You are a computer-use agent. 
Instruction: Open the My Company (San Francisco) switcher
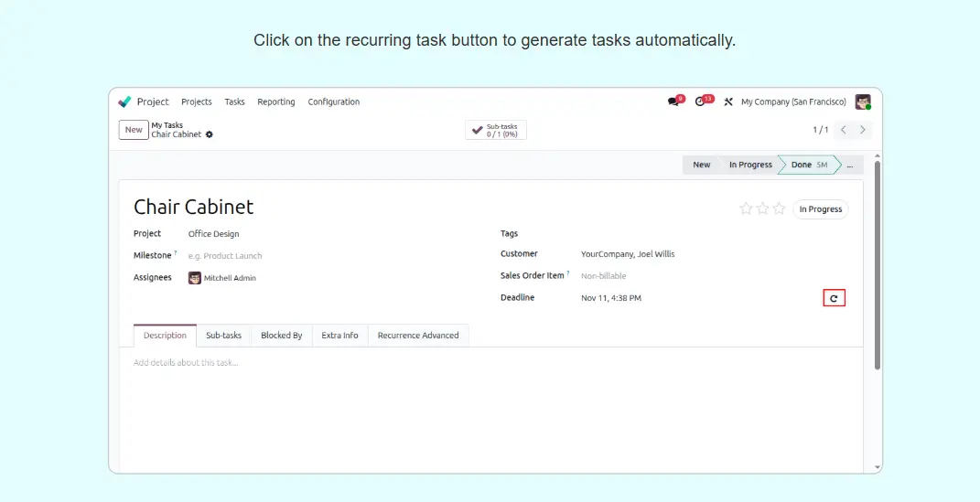(792, 101)
